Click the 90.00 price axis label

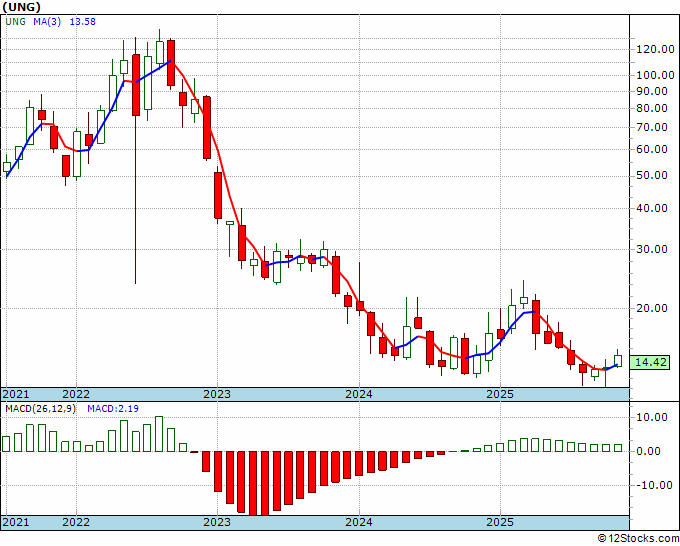652,91
